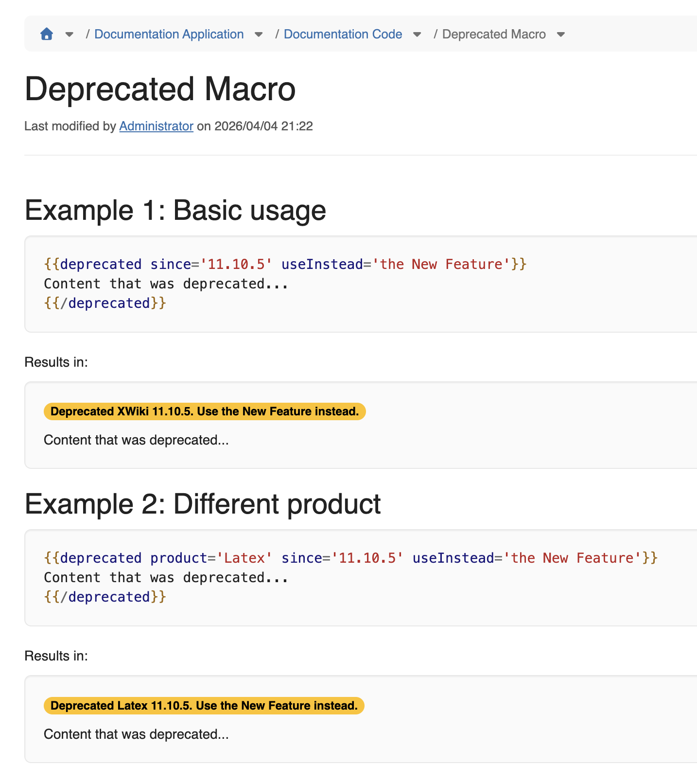Image resolution: width=697 pixels, height=784 pixels.
Task: Click the deprecated content text below the XWiki badge
Action: 136,440
